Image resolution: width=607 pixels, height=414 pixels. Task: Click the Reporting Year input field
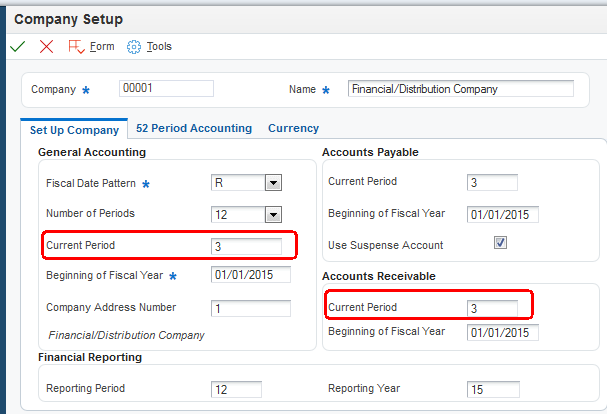coord(492,389)
